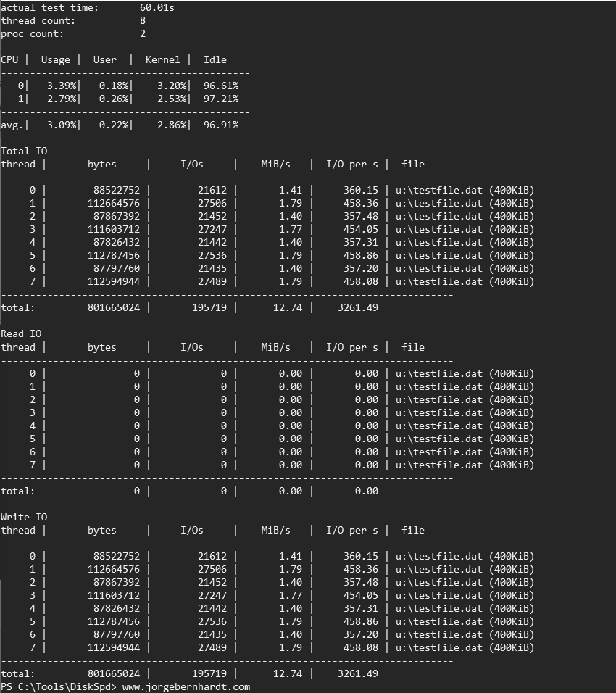The image size is (616, 693).
Task: Select the CPU column header
Action: [x=9, y=59]
